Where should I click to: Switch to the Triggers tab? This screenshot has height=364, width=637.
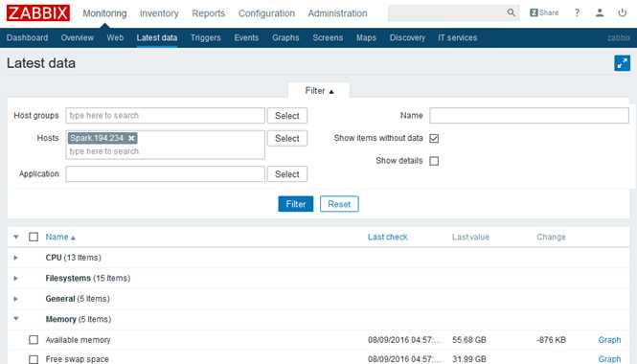pos(206,37)
